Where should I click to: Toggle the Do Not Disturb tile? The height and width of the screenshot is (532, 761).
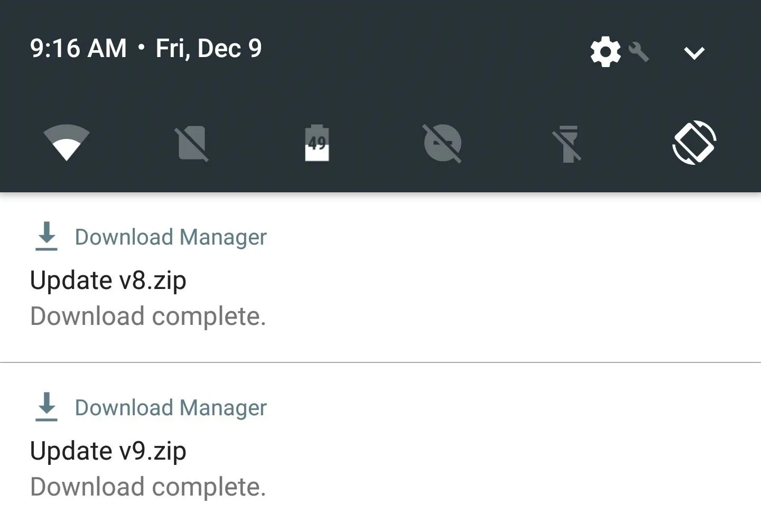point(442,143)
